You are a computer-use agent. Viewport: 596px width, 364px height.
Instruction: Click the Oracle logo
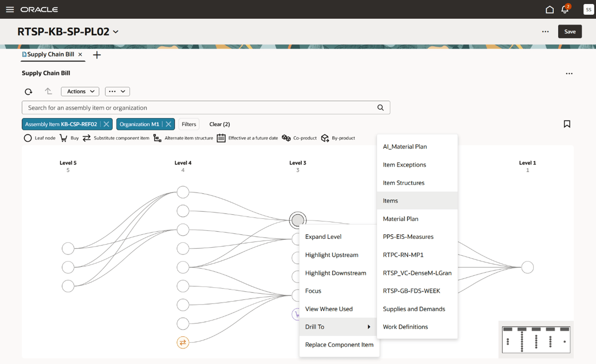click(x=39, y=9)
